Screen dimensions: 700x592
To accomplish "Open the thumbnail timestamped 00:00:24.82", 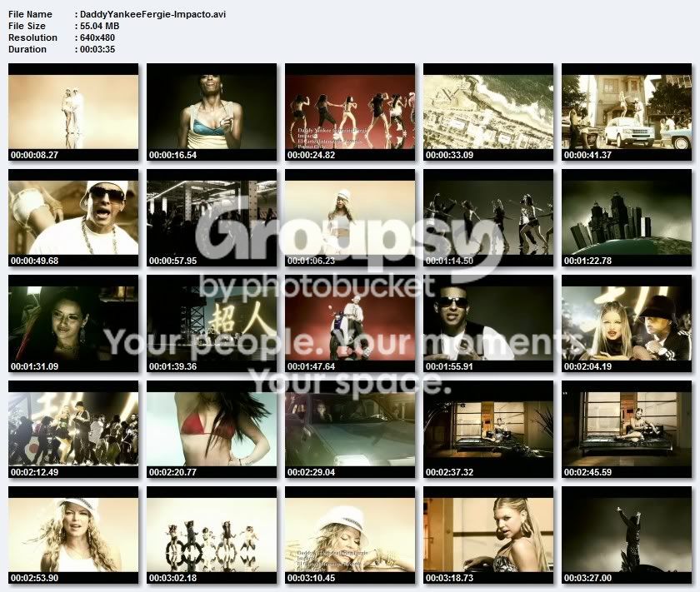I will pos(350,112).
